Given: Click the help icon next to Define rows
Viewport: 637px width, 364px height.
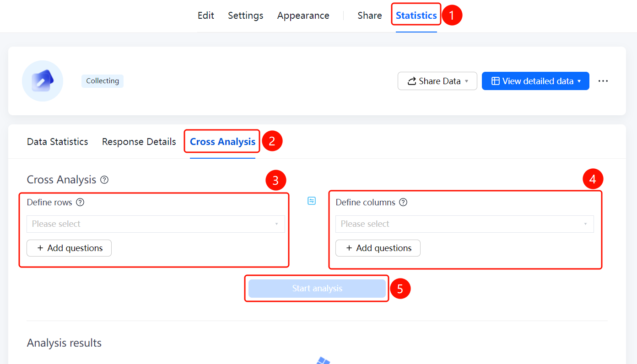Looking at the screenshot, I should pyautogui.click(x=80, y=202).
